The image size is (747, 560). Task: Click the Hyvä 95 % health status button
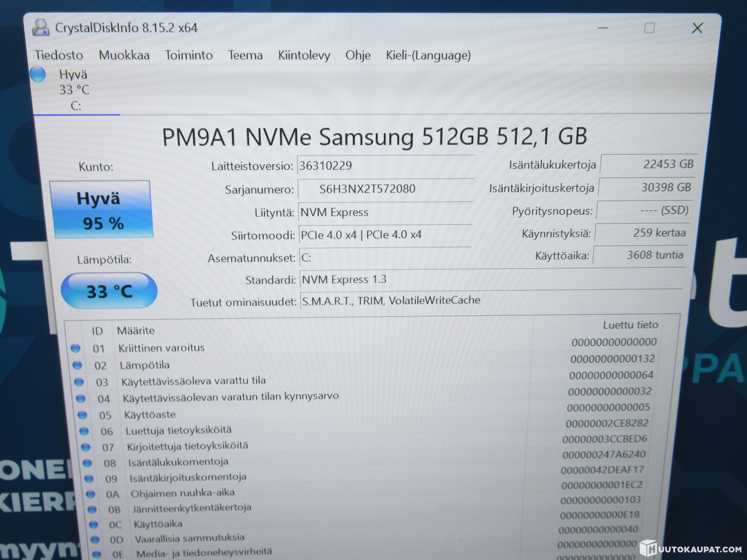click(101, 210)
